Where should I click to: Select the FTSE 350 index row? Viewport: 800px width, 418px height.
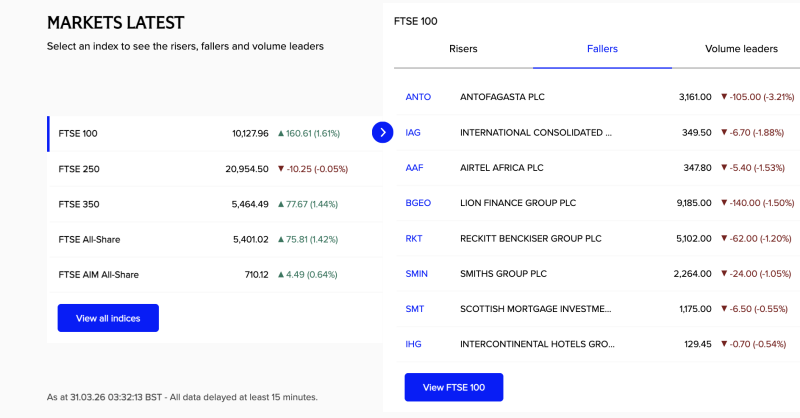(x=215, y=204)
